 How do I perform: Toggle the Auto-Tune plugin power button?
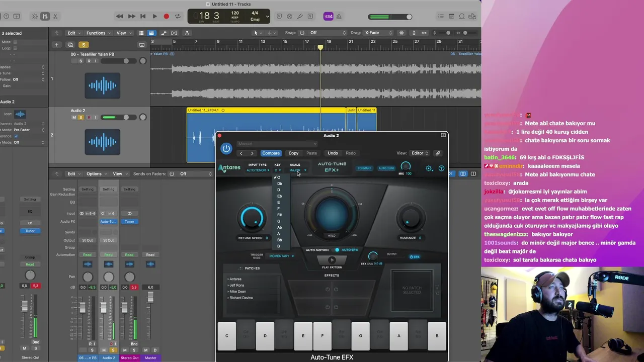226,148
